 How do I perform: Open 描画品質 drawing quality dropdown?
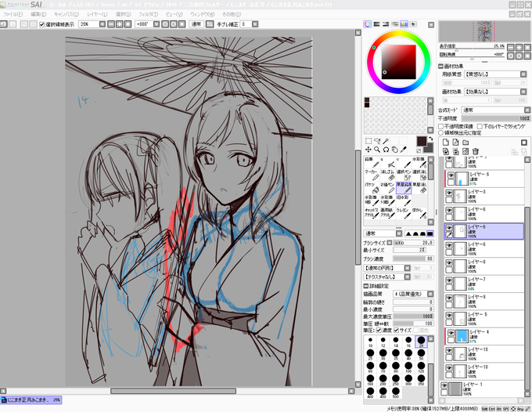coord(430,294)
